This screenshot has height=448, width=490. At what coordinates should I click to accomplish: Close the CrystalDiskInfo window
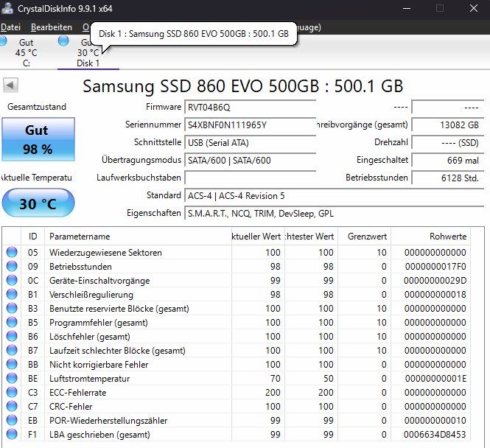tap(474, 8)
